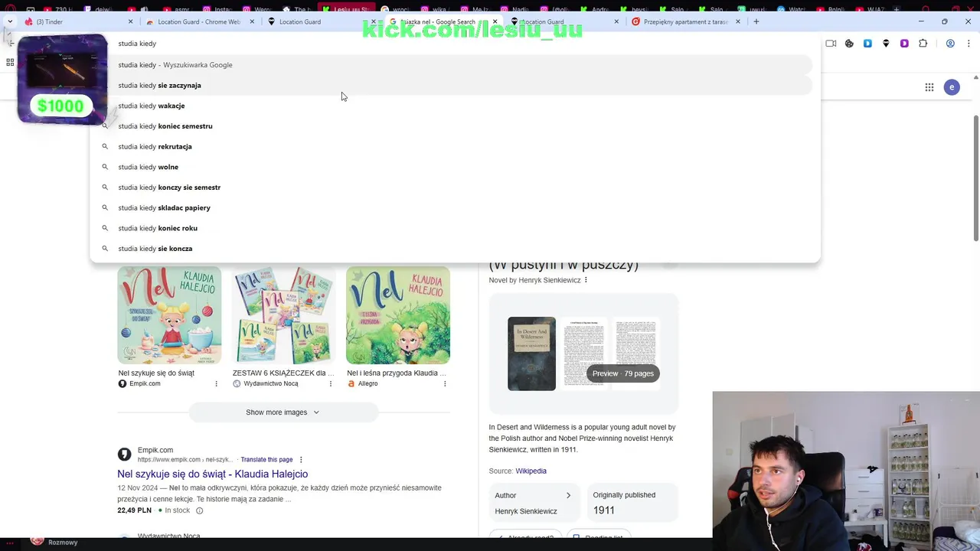The image size is (980, 551).
Task: Open the more-options dots for the Allegro image result
Action: tap(444, 383)
